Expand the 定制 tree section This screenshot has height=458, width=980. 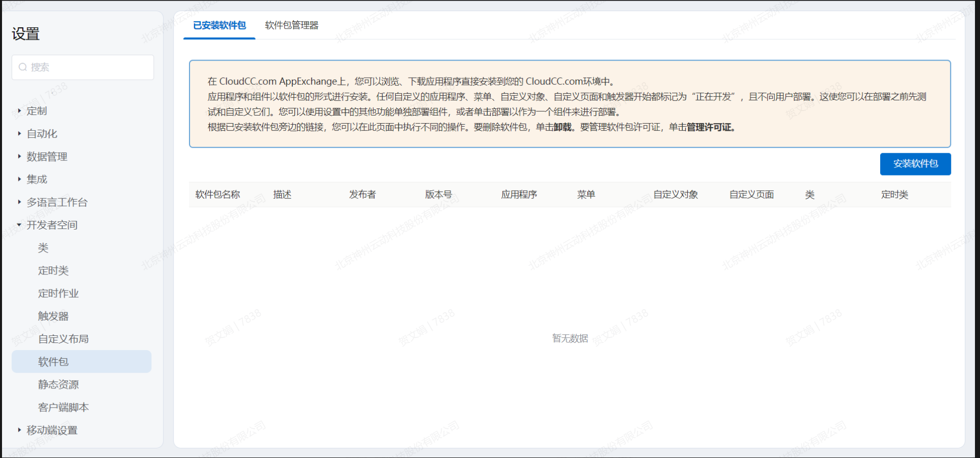pos(20,111)
